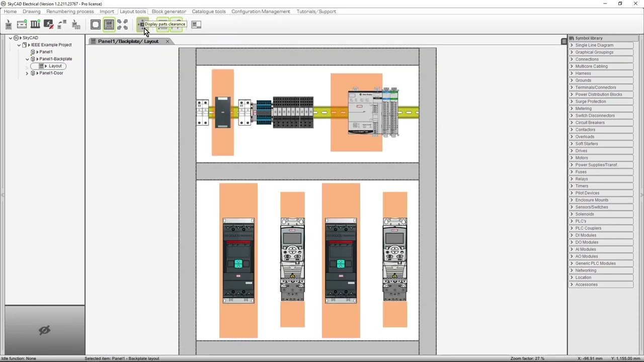
Task: Collapse the Panel1-Backplate tree node
Action: (27, 59)
